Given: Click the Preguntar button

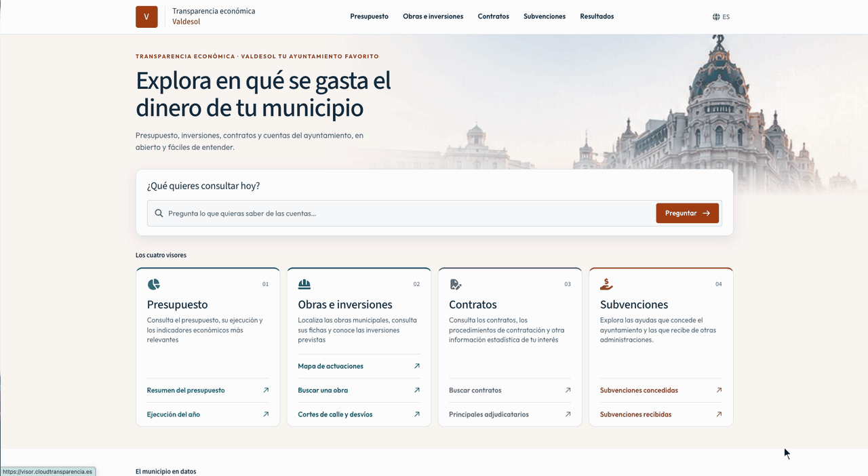Looking at the screenshot, I should [x=687, y=213].
